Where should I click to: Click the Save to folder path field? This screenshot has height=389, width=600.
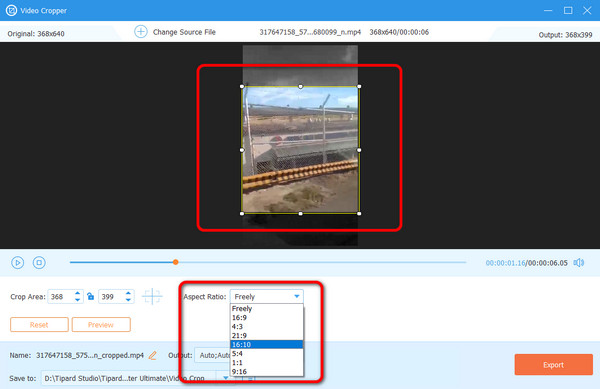[x=130, y=378]
